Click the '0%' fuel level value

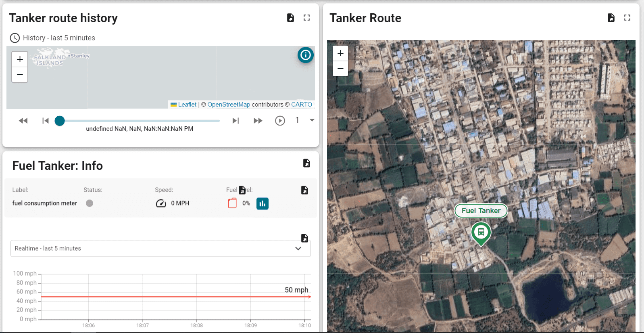pyautogui.click(x=246, y=203)
